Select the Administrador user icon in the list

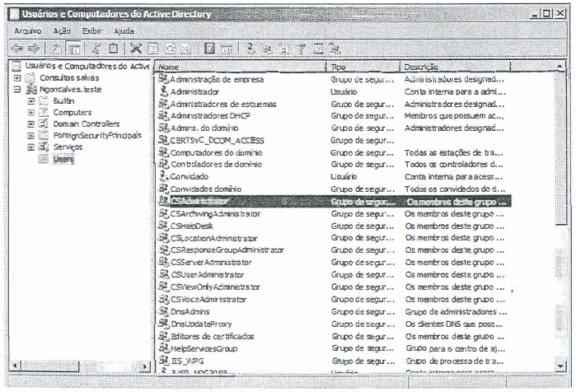click(163, 92)
